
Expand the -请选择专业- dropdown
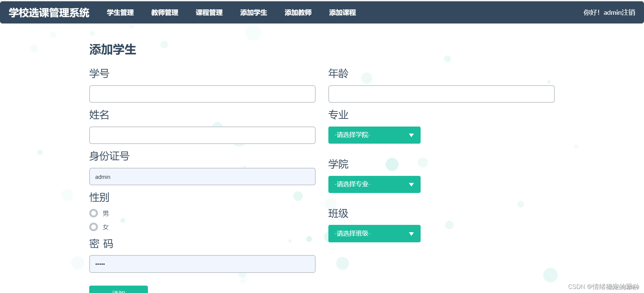[x=374, y=184]
